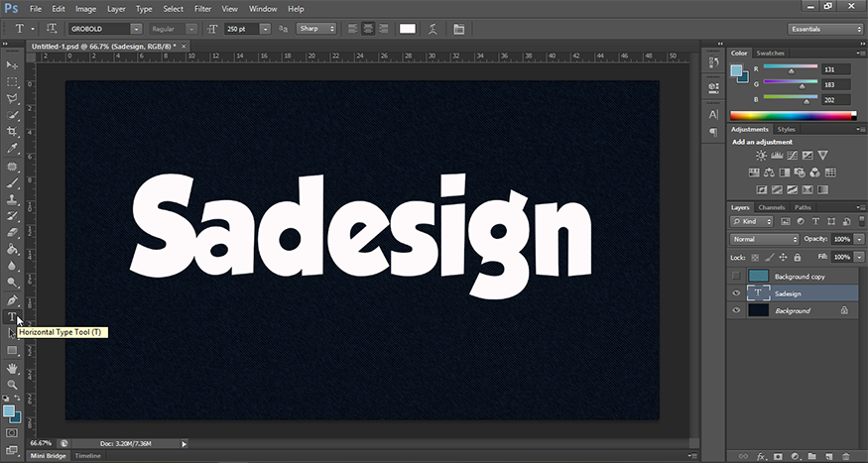Screen dimensions: 868x463
Task: Add a Channel Mixer adjustment
Action: (814, 173)
